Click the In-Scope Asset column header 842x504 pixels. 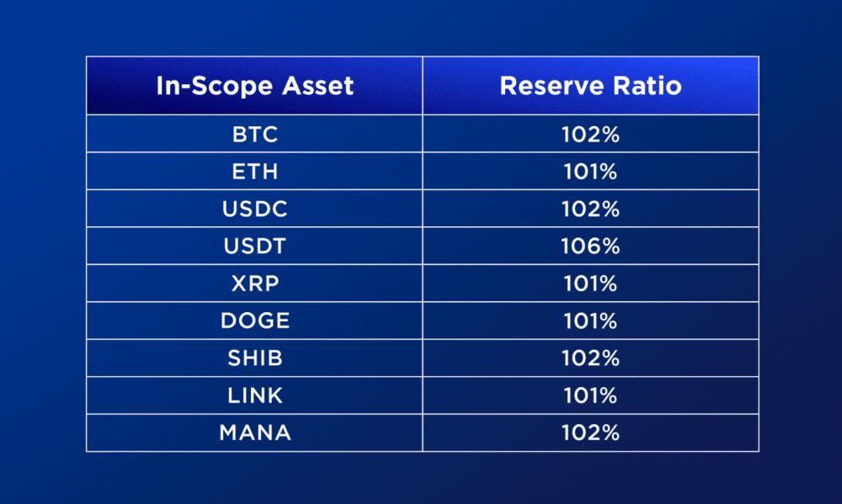[254, 85]
